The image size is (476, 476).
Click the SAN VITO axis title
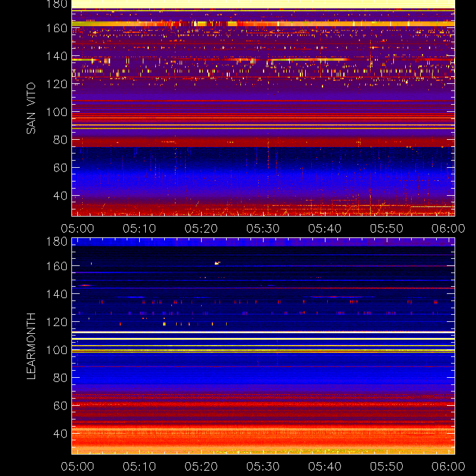[x=31, y=108]
